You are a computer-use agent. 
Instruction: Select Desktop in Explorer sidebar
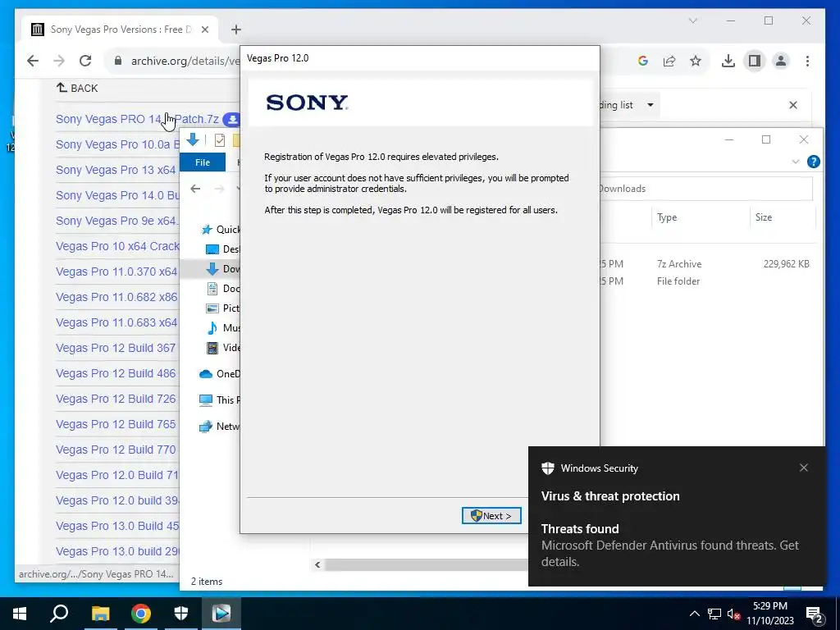[223, 249]
